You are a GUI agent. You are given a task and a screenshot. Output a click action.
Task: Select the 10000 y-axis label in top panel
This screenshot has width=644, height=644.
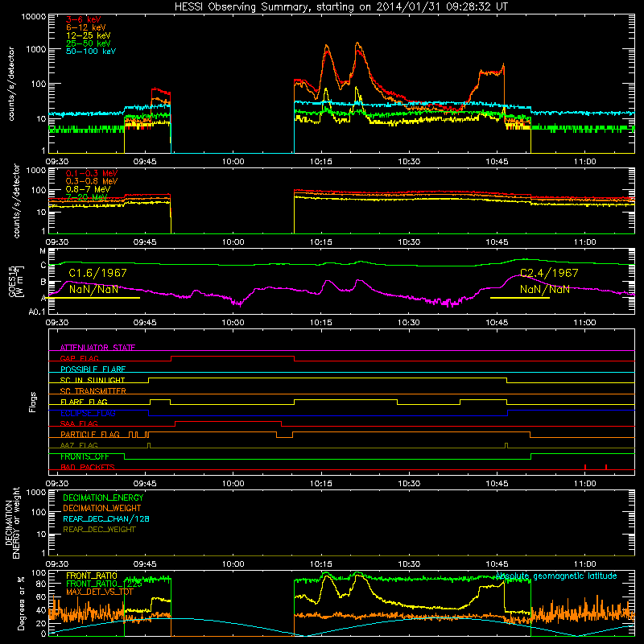pos(33,16)
